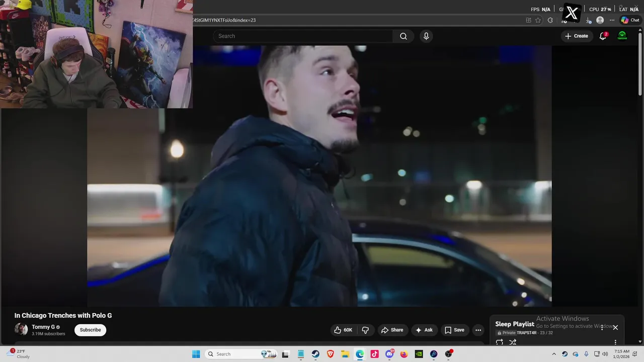The image size is (644, 362).
Task: Click the Ask button under the video
Action: (x=424, y=330)
